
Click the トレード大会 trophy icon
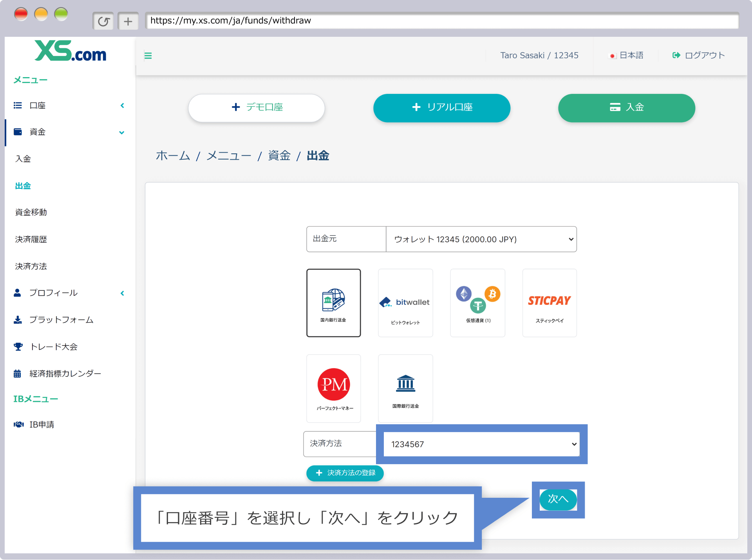pos(18,347)
